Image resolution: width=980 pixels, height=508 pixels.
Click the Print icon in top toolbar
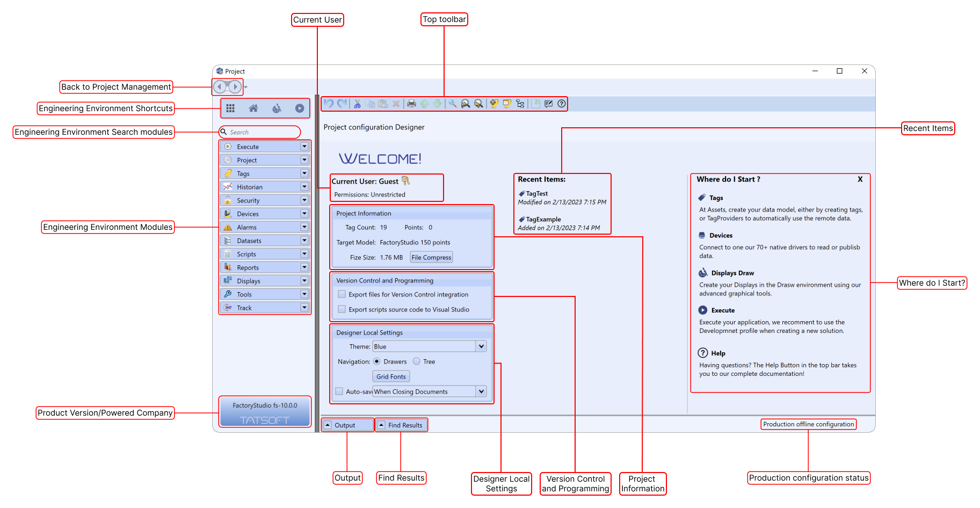click(411, 104)
